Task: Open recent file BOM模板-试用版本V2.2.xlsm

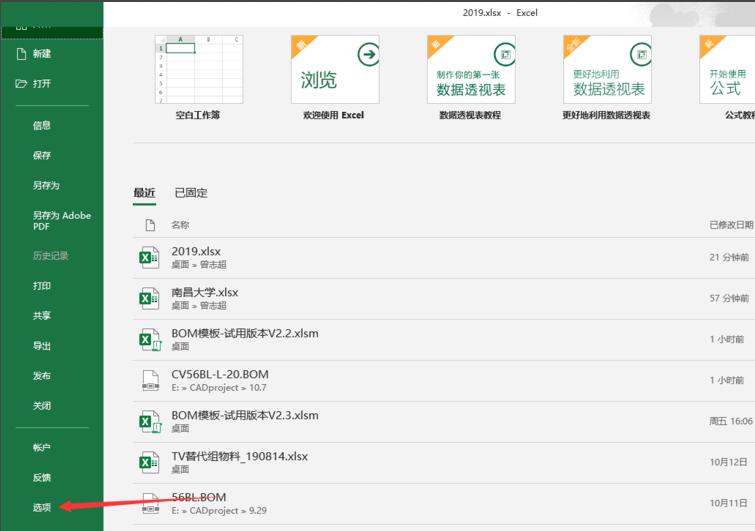Action: pyautogui.click(x=444, y=339)
